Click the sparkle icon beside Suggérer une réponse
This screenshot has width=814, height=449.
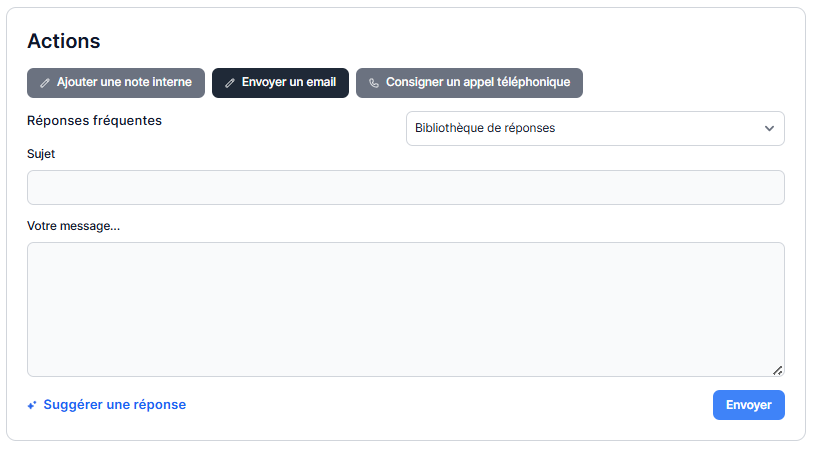(x=32, y=405)
